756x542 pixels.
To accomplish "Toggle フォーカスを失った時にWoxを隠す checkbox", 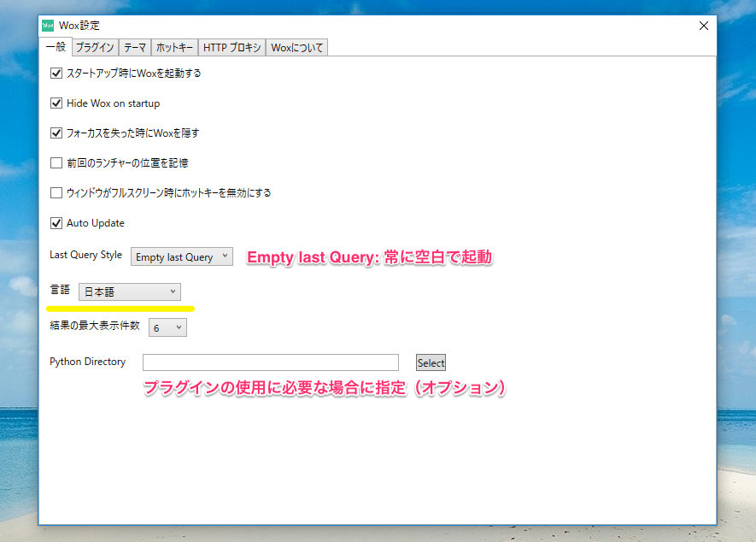I will click(x=56, y=133).
